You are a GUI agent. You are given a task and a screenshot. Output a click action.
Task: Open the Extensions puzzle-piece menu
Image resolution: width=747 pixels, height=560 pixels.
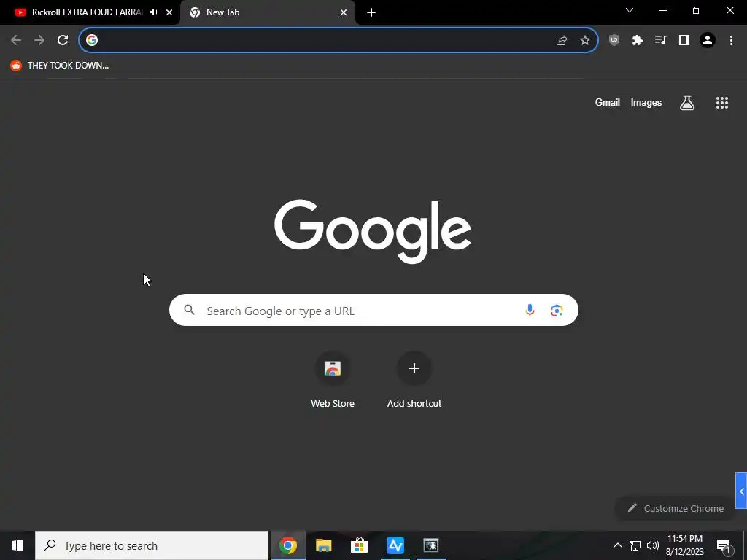pos(638,40)
